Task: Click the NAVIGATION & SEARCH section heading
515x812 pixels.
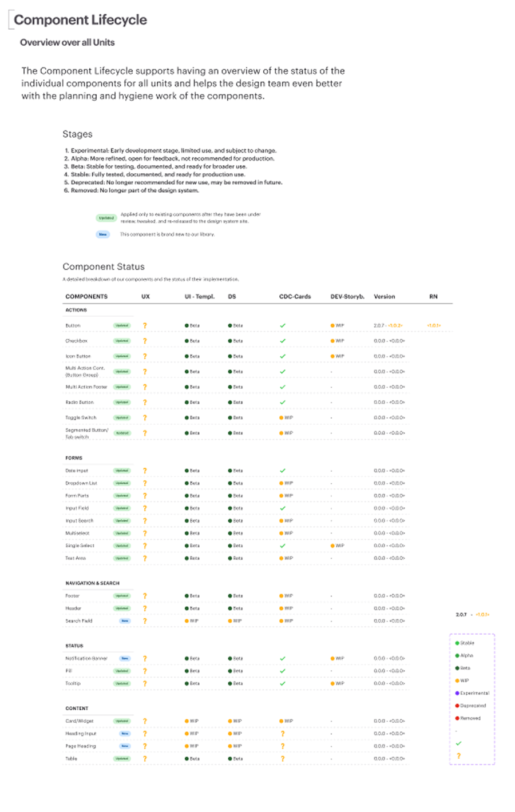Action: point(92,583)
